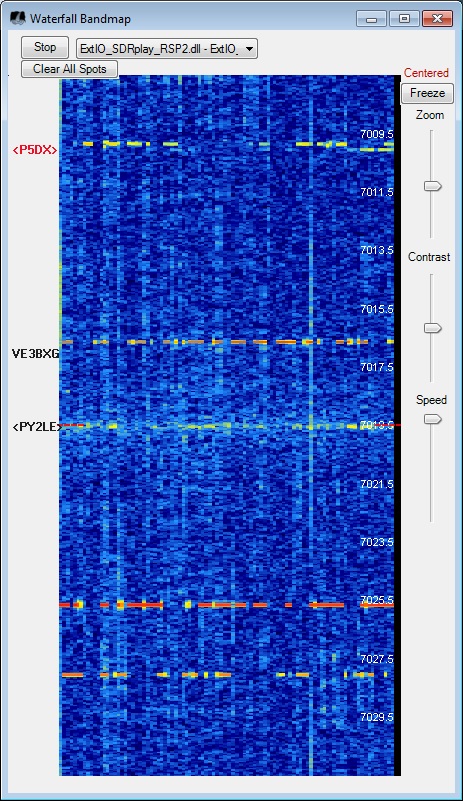Screen dimensions: 463x801
Task: Click the Speed slider handle
Action: click(433, 419)
